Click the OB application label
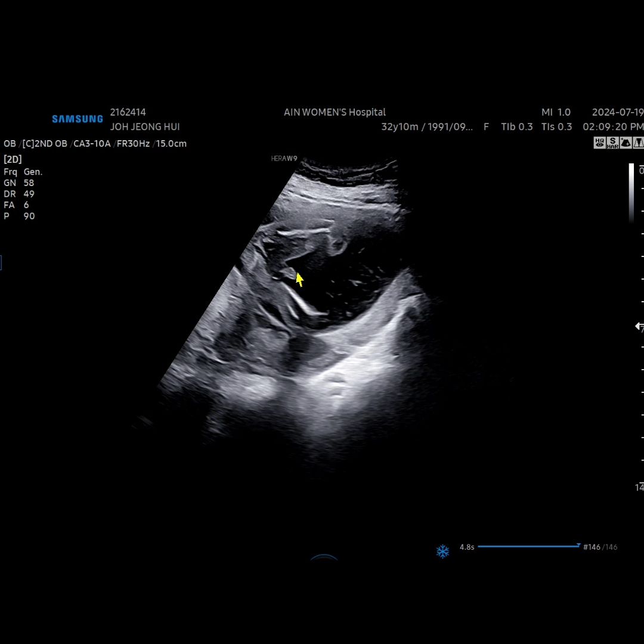Screen dimensions: 644x644 [x=10, y=144]
